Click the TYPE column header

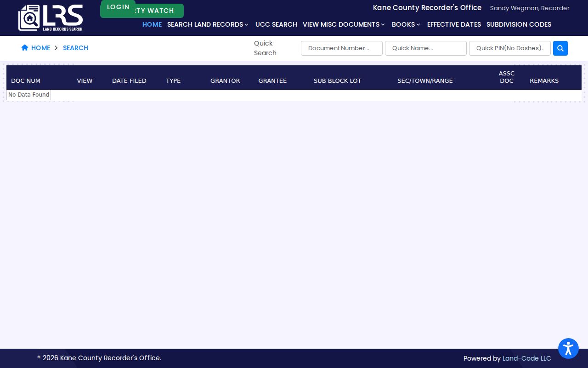[173, 80]
